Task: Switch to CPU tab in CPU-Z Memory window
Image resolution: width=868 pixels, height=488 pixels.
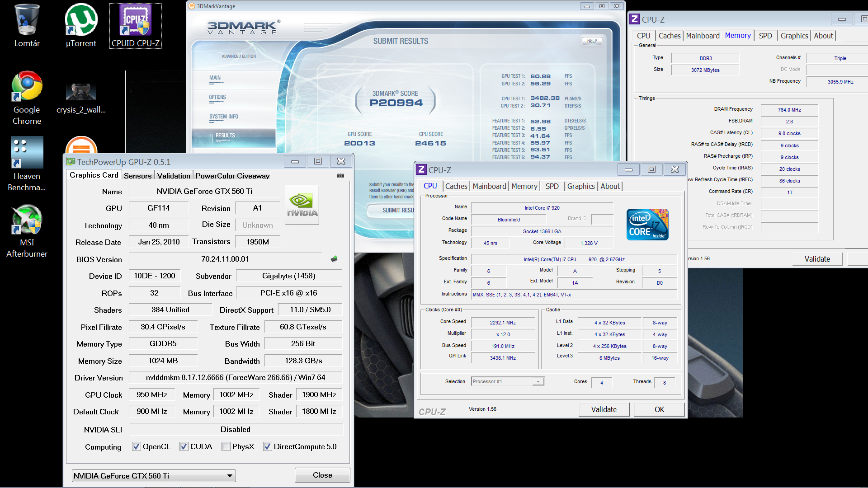Action: [643, 36]
